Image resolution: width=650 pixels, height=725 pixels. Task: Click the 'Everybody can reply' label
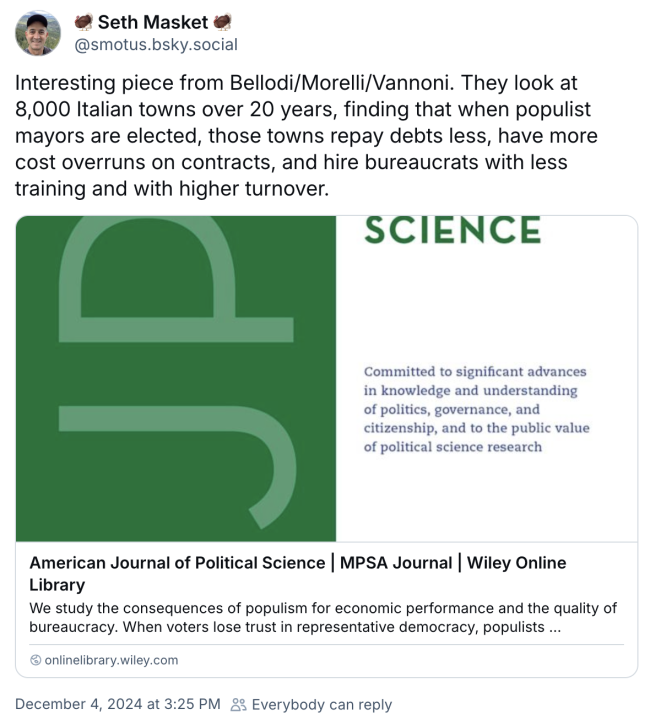(322, 704)
